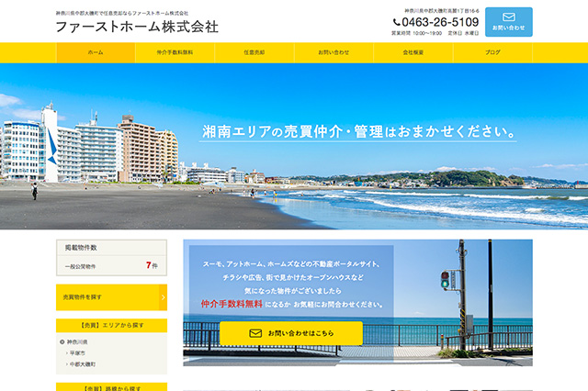Select お問い合わせ in the yellow nav bar

(334, 53)
